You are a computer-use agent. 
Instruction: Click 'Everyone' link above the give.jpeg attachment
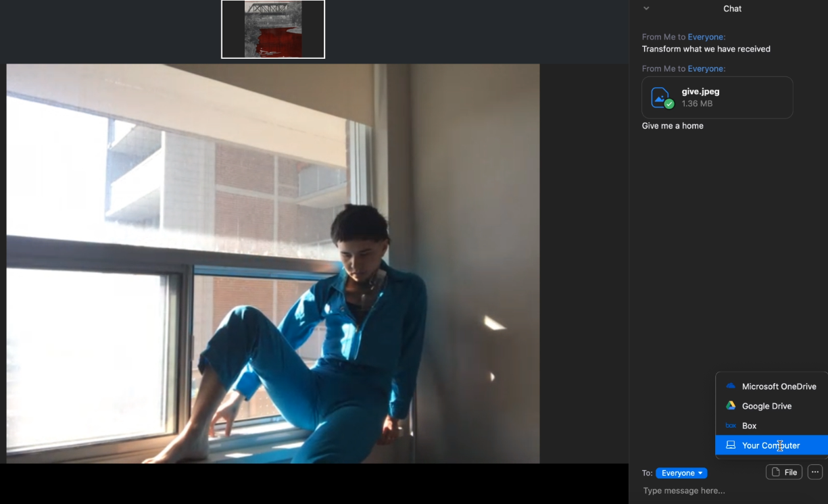[706, 69]
